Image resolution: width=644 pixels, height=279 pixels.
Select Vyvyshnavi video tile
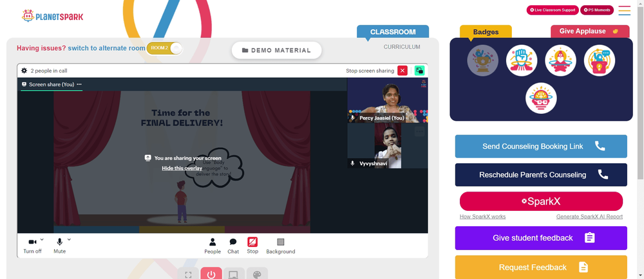387,146
